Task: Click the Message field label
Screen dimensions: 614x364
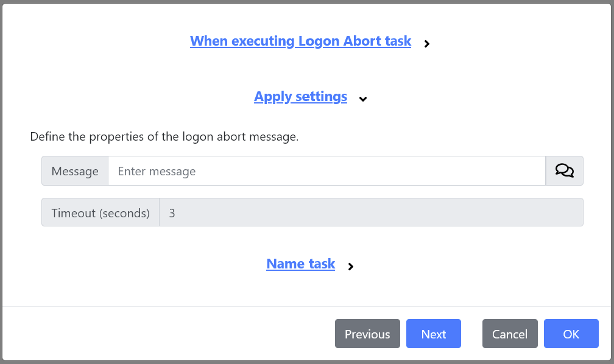Action: (x=74, y=170)
